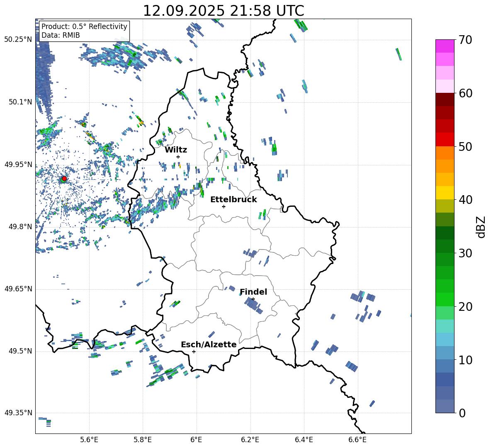Click the 49.65°N latitude label
Viewport: 491px width, 448px height.
(x=18, y=288)
